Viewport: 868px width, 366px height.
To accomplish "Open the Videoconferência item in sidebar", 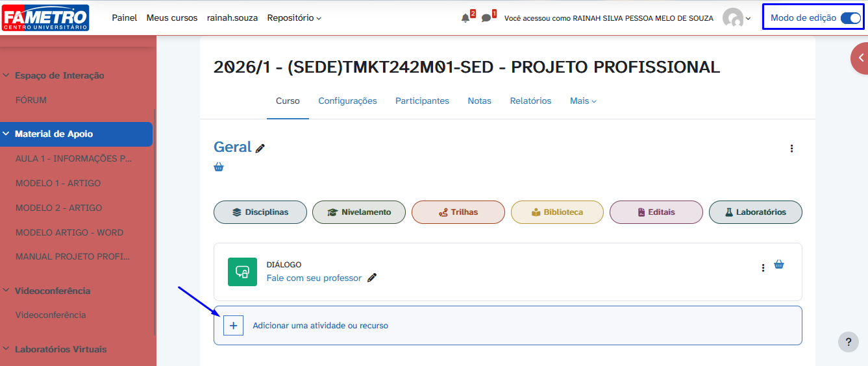I will click(51, 315).
